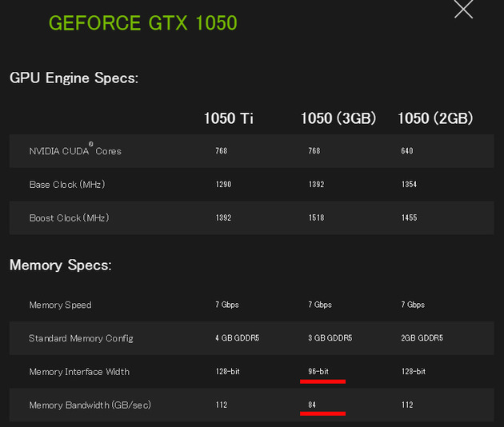This screenshot has width=504, height=427.
Task: Click the Standard Memory Config label
Action: coord(81,338)
